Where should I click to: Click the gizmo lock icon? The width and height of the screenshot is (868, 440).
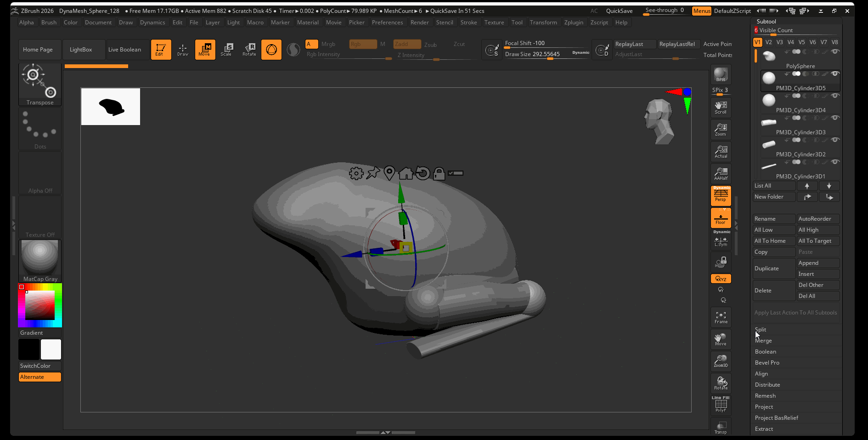pyautogui.click(x=439, y=173)
